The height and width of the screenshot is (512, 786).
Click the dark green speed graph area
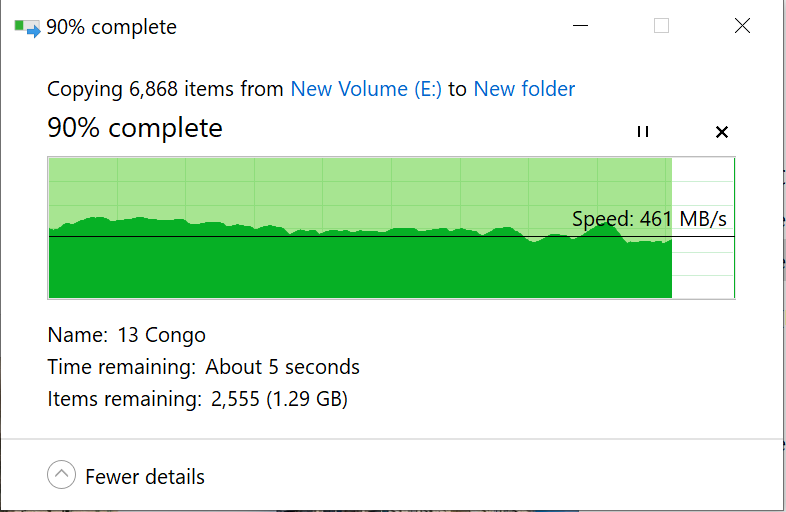point(300,268)
